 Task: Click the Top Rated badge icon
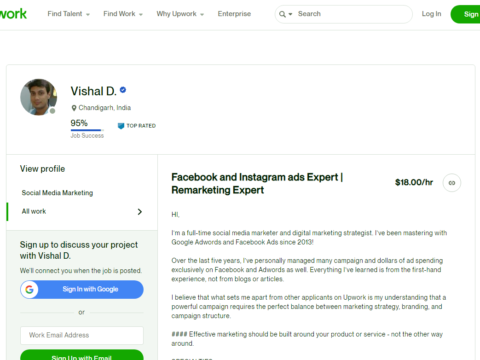[121, 126]
